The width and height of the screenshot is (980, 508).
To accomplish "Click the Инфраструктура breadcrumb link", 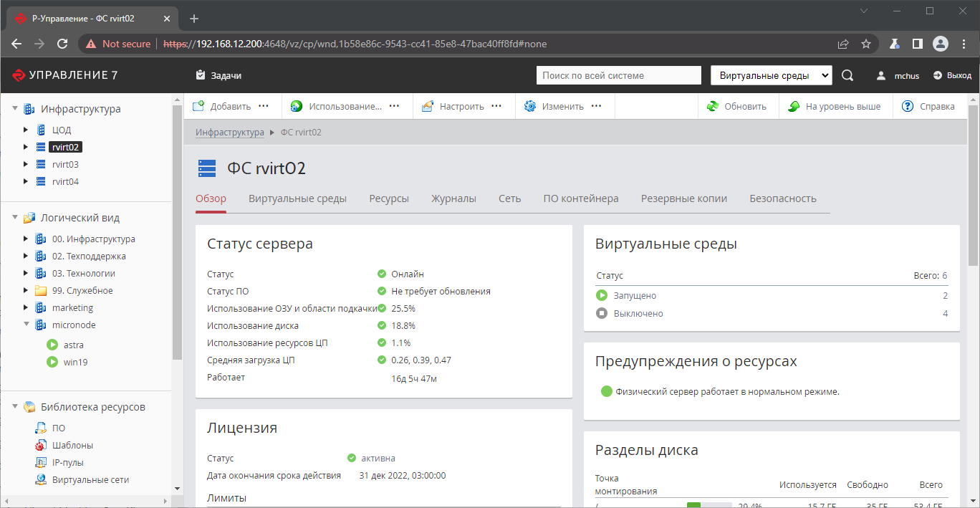I will pos(230,133).
